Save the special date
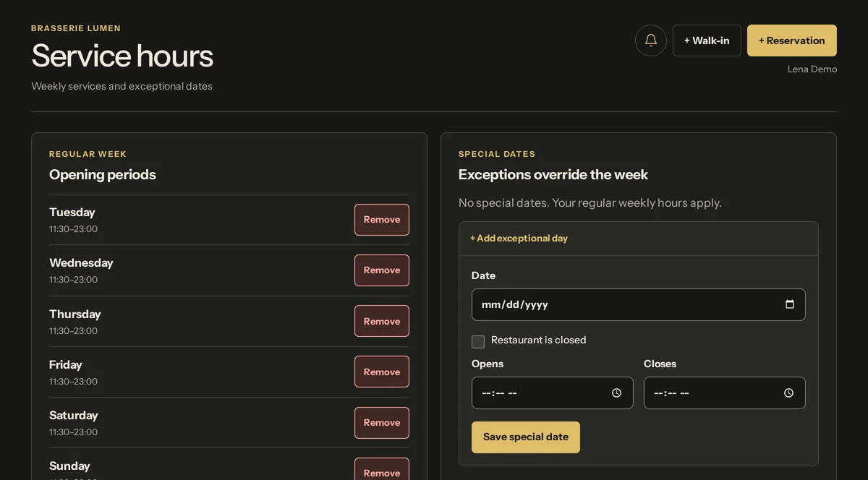The image size is (868, 480). pyautogui.click(x=526, y=437)
